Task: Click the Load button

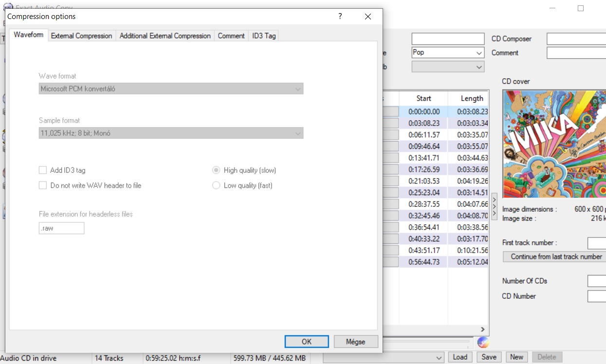Action: (460, 357)
